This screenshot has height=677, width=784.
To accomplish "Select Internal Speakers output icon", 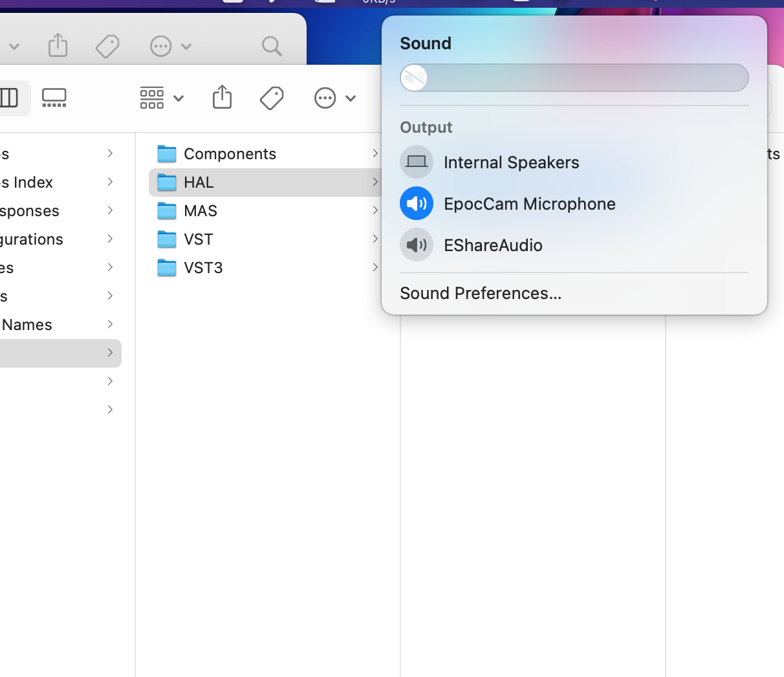I will click(417, 162).
